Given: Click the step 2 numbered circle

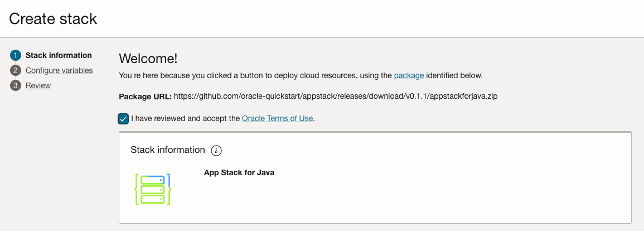Looking at the screenshot, I should pyautogui.click(x=15, y=70).
